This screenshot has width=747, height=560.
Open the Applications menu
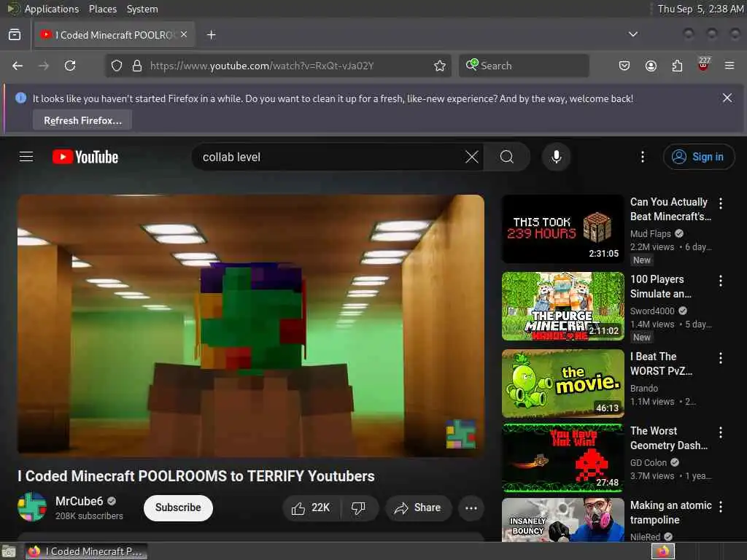tap(52, 9)
